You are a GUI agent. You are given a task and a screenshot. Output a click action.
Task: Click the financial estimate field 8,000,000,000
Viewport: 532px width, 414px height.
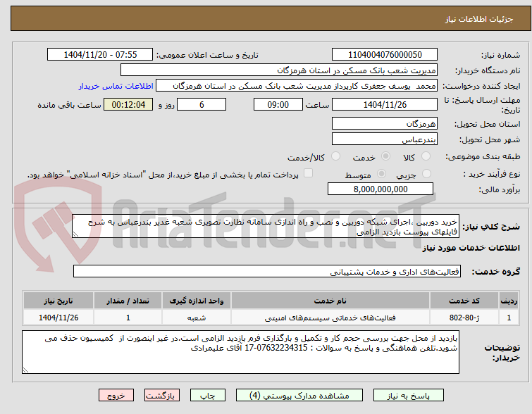pos(381,189)
